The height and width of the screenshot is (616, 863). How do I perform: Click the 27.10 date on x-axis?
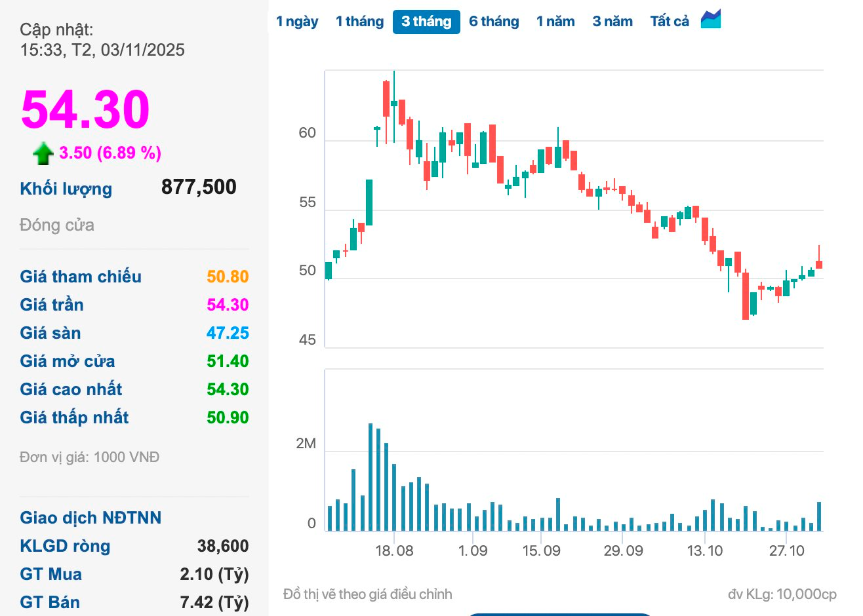[x=786, y=550]
